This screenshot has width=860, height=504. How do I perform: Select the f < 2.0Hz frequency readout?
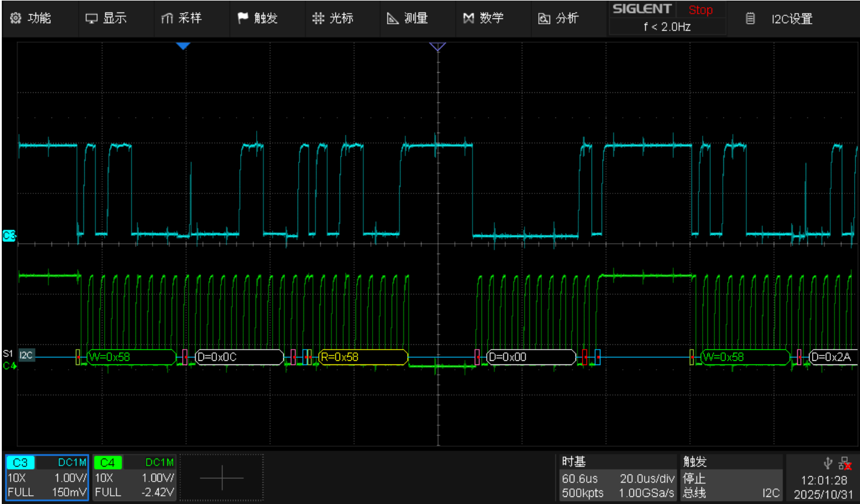coord(667,27)
